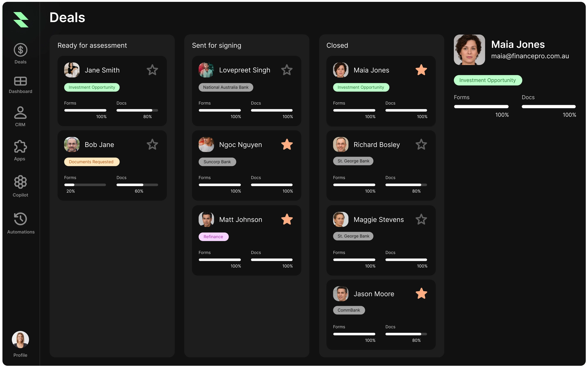The width and height of the screenshot is (588, 368).
Task: Click Maggie Stevens's St. George Bank tag
Action: pos(353,236)
